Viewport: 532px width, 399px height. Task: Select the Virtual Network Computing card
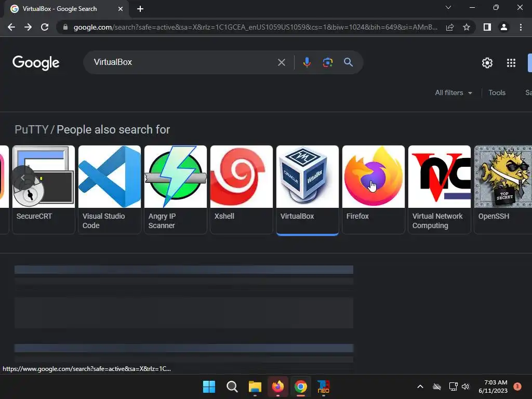(x=440, y=190)
